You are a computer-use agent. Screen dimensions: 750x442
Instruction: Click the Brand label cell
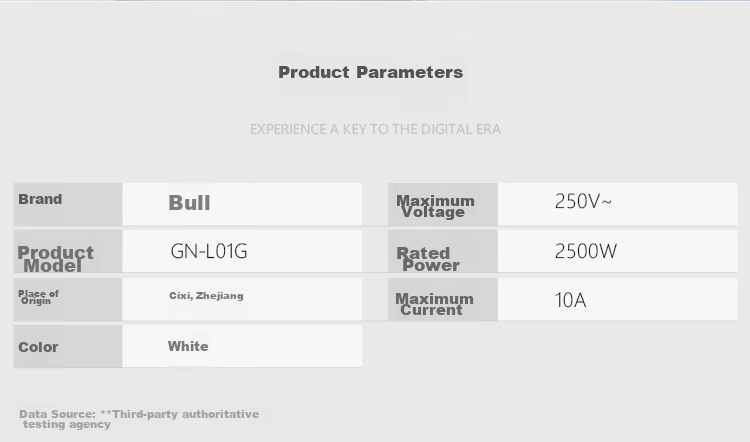[x=67, y=204]
